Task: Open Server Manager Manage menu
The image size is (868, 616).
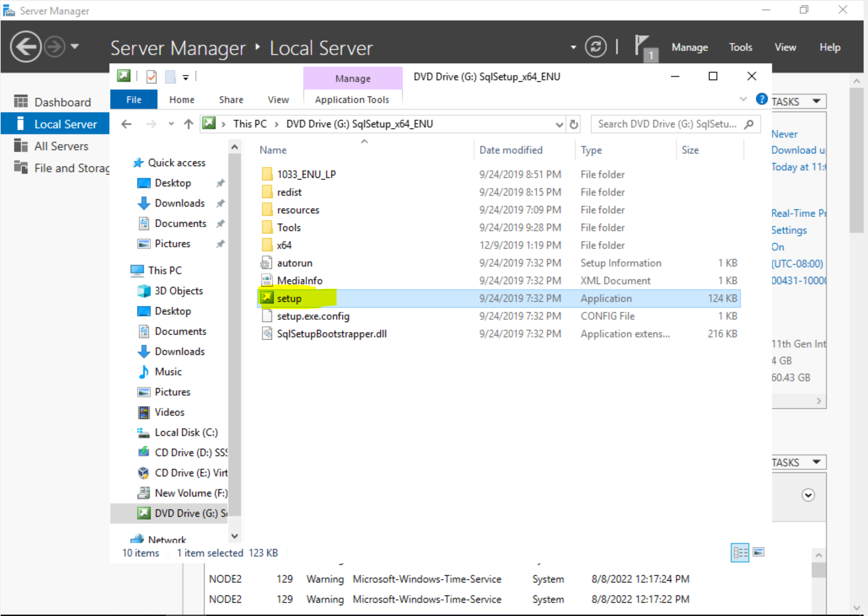Action: (690, 48)
